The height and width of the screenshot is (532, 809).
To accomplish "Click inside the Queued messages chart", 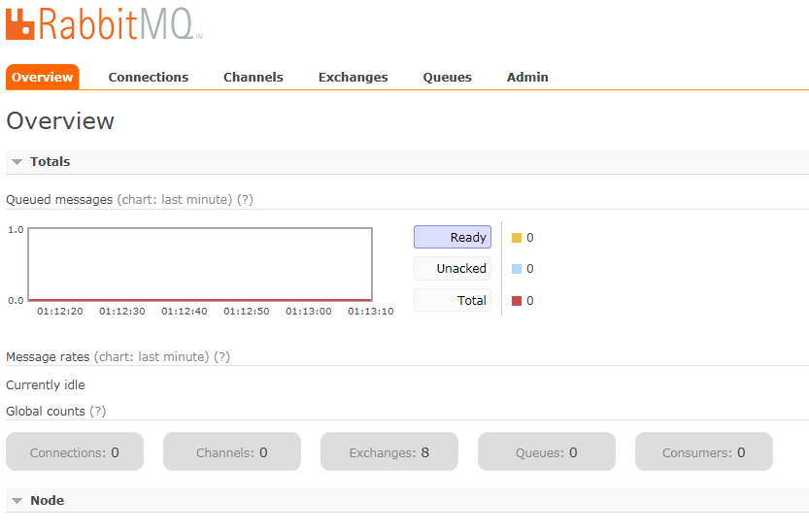I will (x=200, y=264).
